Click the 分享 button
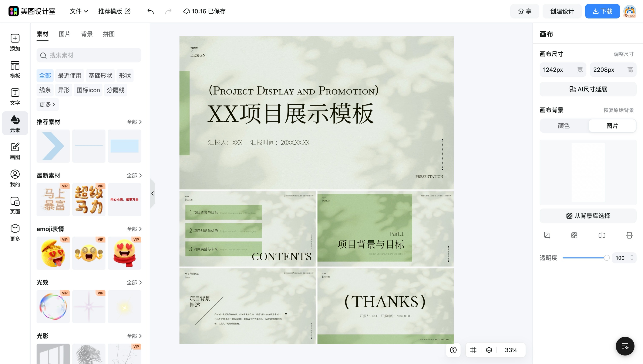This screenshot has height=364, width=643. pos(525,11)
